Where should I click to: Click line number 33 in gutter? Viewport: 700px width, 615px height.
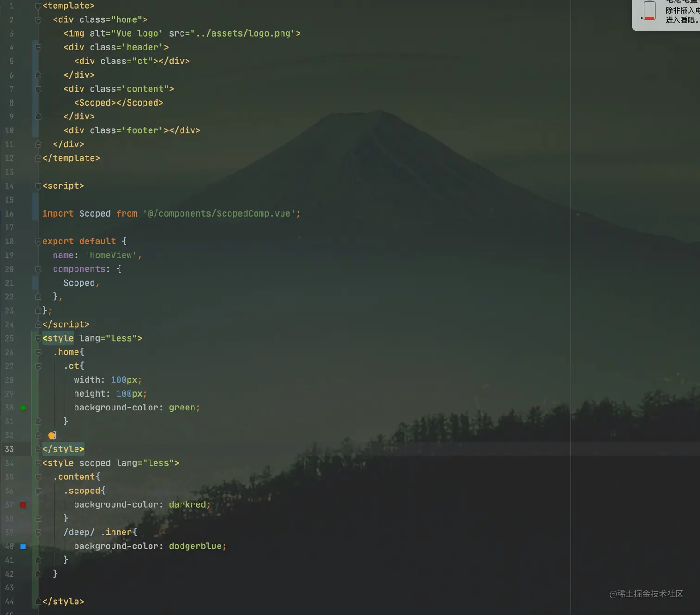pyautogui.click(x=9, y=449)
